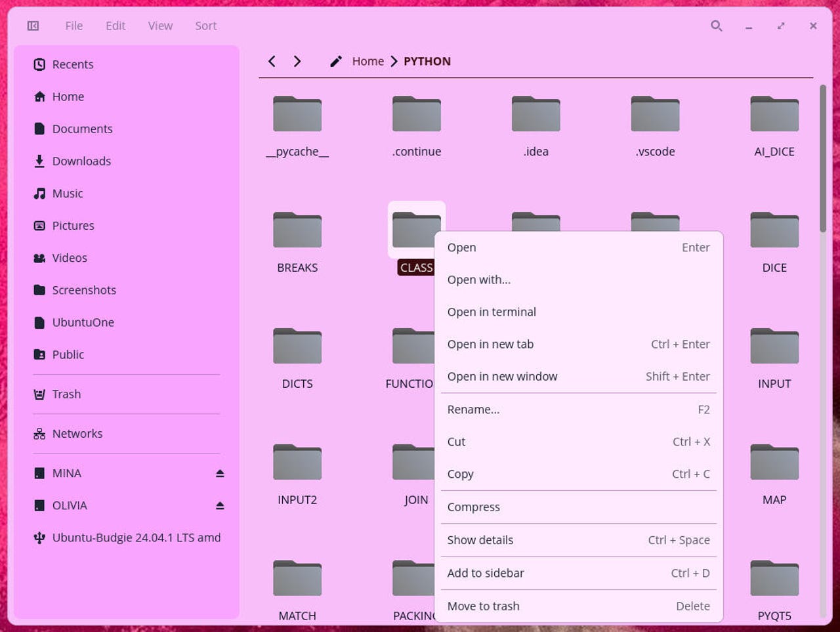This screenshot has height=632, width=840.
Task: Select Compress from the context menu
Action: tap(473, 507)
